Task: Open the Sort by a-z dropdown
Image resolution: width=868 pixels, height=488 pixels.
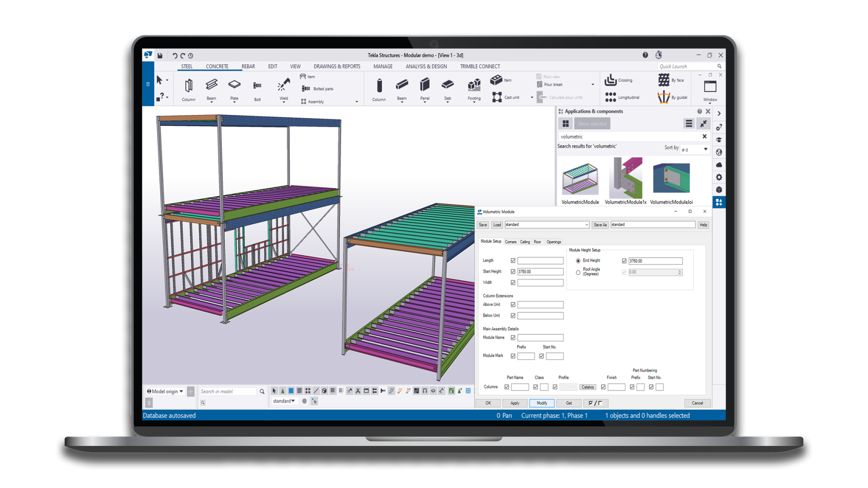Action: 694,149
